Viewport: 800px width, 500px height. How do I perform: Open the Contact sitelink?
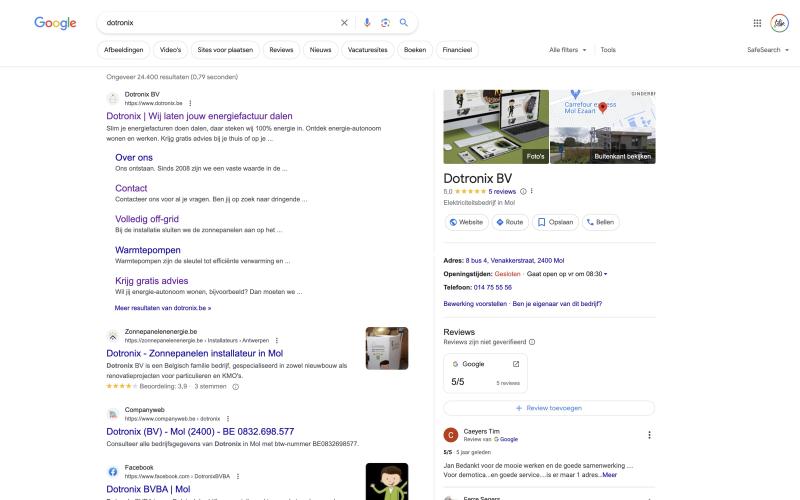(x=131, y=188)
